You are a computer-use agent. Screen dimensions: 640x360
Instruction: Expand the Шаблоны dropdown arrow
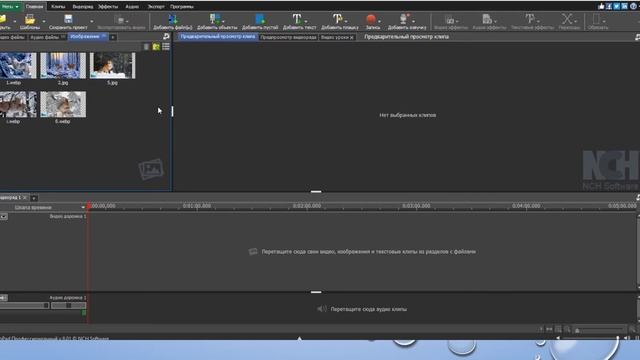click(44, 21)
